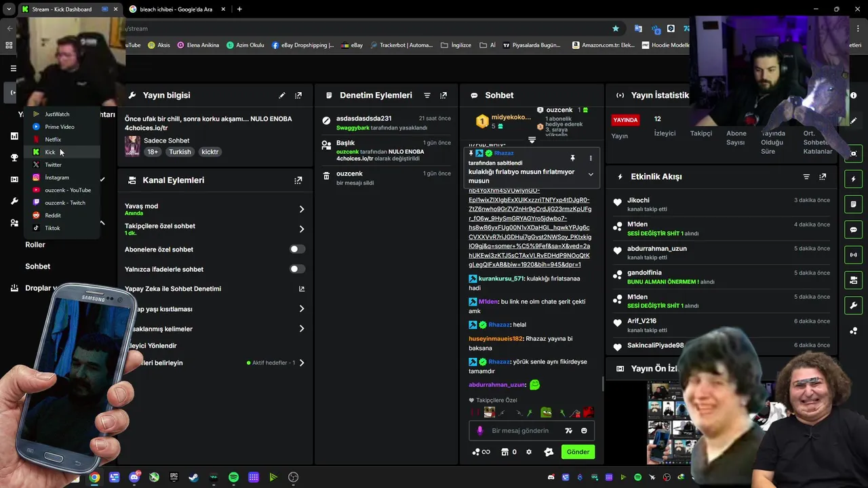Open the tab search dropdown in Chrome
Screen dimensions: 868x488
point(9,9)
